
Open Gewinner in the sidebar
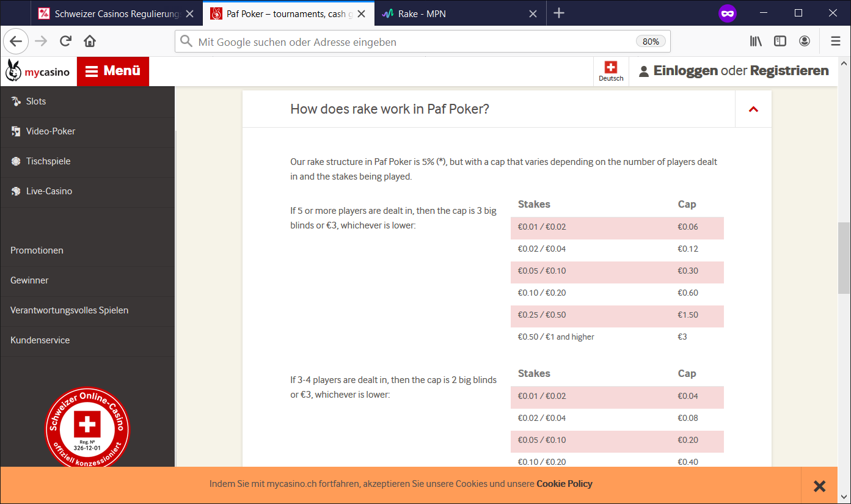(87, 280)
